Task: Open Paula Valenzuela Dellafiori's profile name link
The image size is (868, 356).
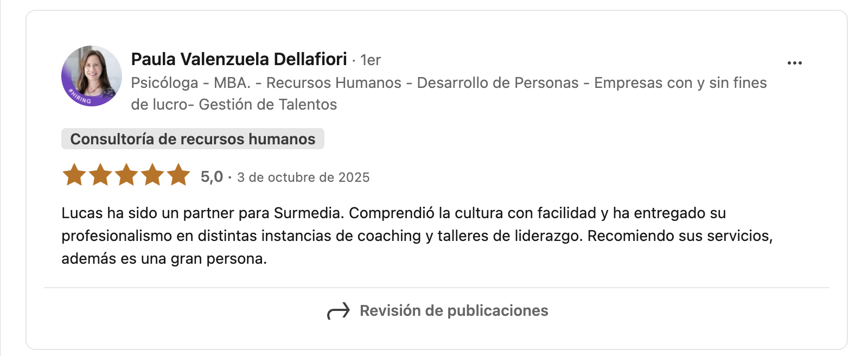Action: pos(239,59)
